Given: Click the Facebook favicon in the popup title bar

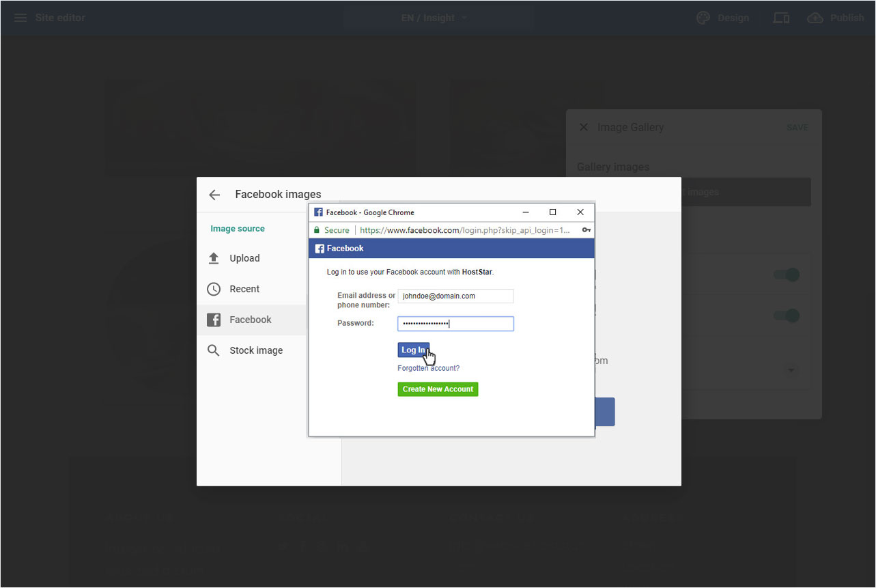Looking at the screenshot, I should pyautogui.click(x=318, y=212).
